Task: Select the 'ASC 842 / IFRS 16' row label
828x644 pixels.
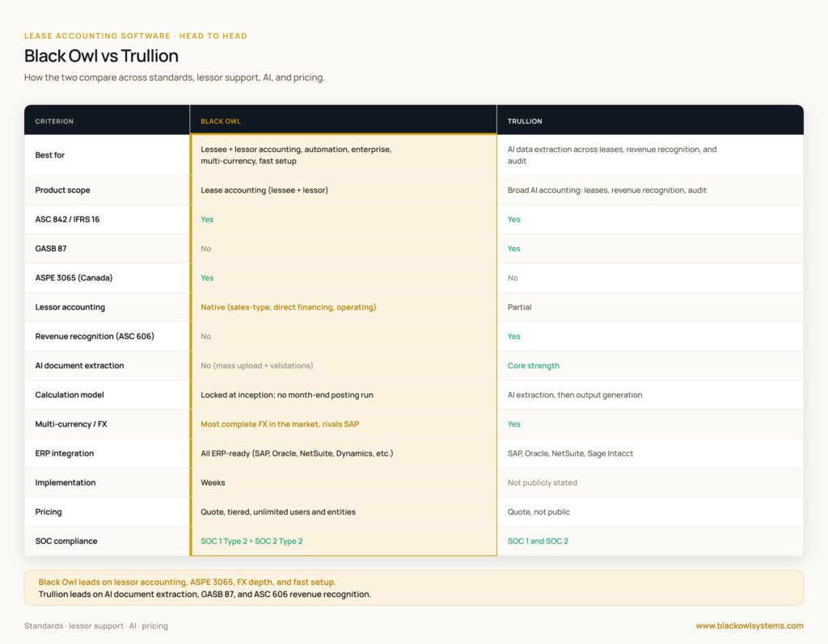Action: point(67,219)
